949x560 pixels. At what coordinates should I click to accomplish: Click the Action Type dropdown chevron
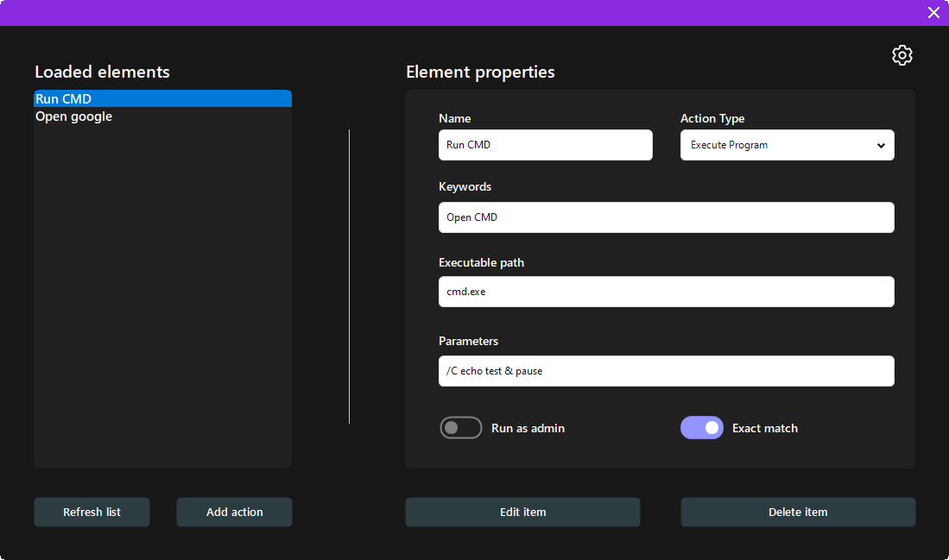pyautogui.click(x=883, y=145)
